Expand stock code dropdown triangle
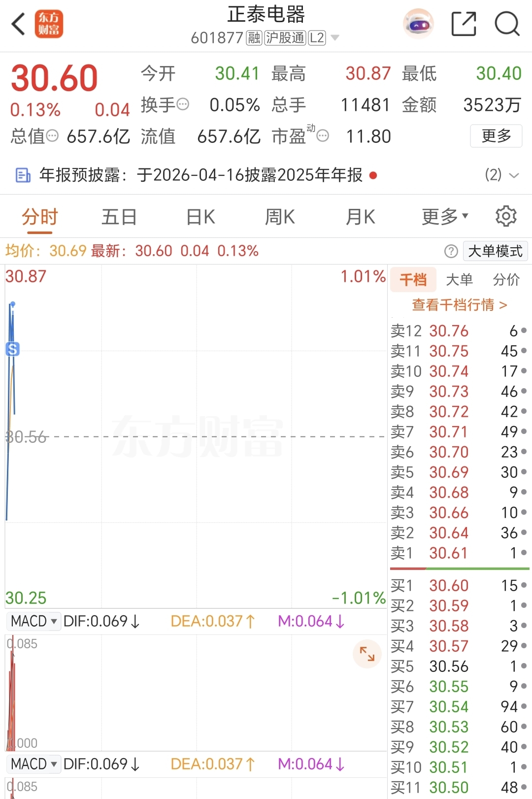The width and height of the screenshot is (532, 799). pyautogui.click(x=335, y=38)
